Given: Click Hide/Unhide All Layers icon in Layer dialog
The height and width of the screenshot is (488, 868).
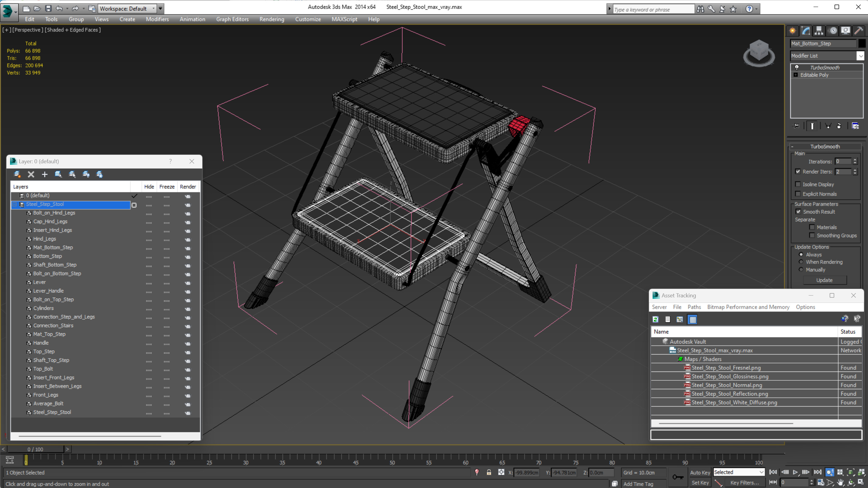Looking at the screenshot, I should [86, 174].
